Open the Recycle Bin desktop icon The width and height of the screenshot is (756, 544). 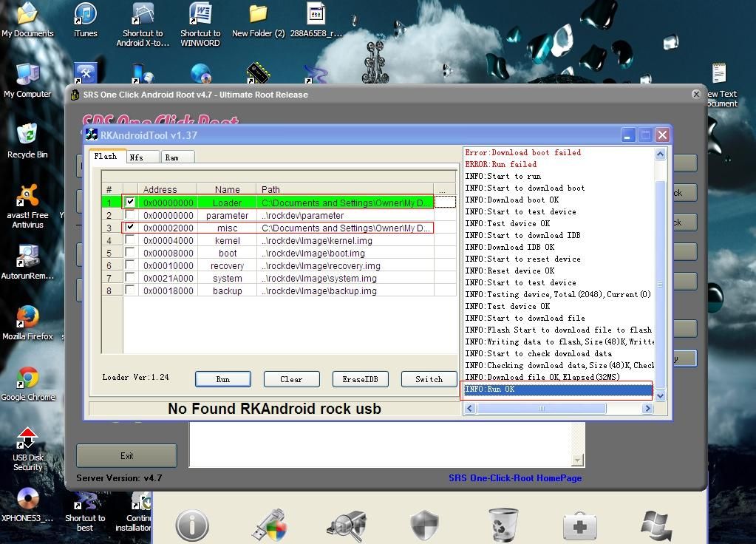[x=27, y=141]
